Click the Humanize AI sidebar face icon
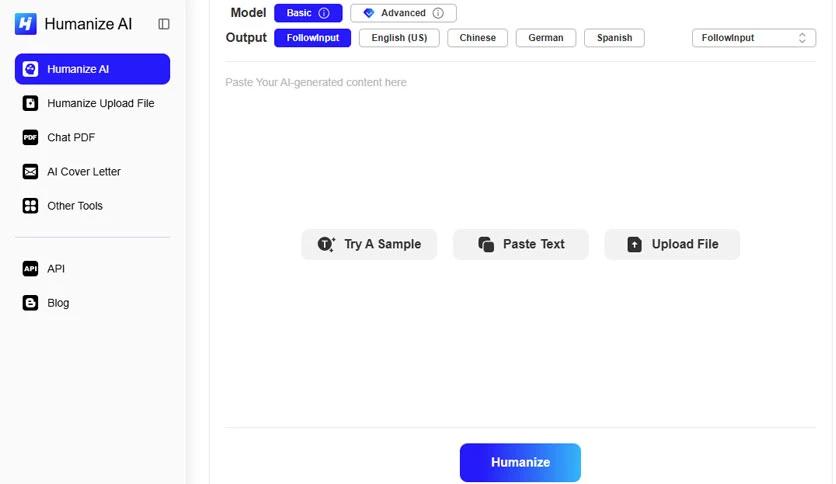Viewport: 836px width, 484px height. pos(30,69)
